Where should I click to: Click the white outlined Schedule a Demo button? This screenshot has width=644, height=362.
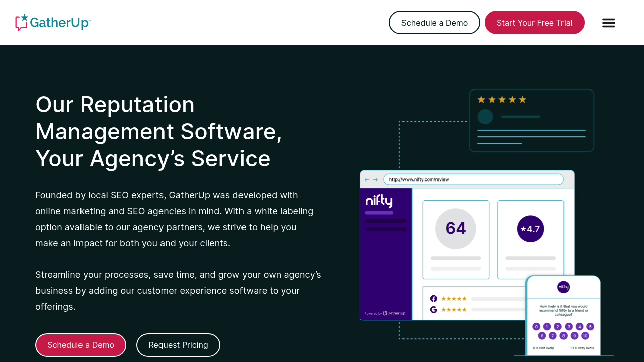(x=434, y=23)
